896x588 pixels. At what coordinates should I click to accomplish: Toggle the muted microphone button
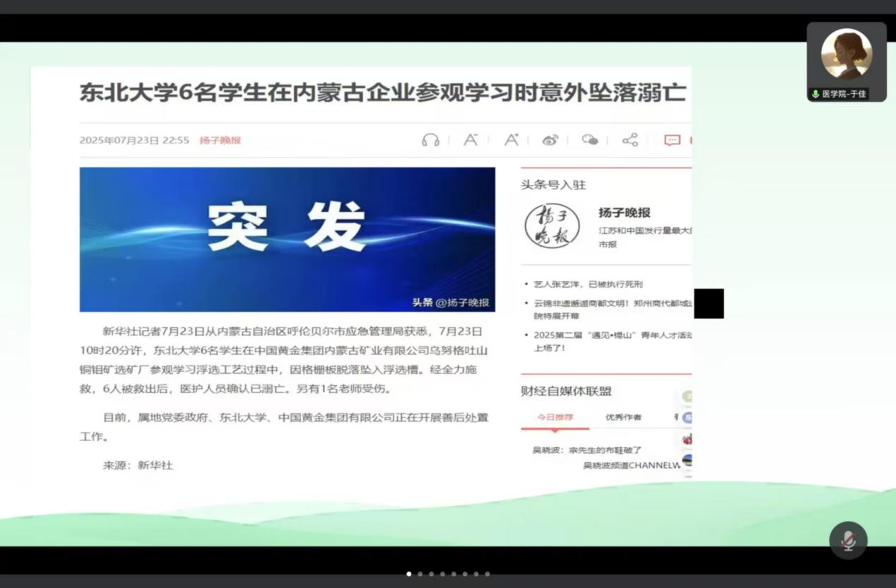(x=848, y=541)
